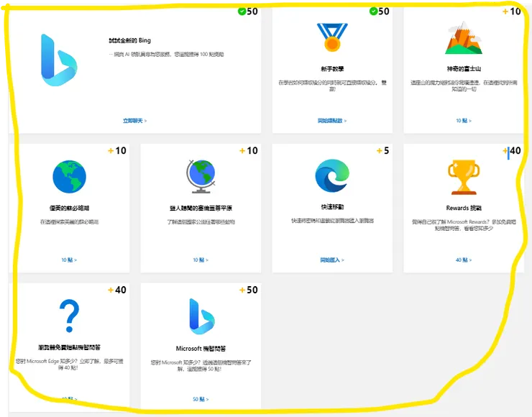The height and width of the screenshot is (417, 532).
Task: Click the description text under 優美的蘇必略湖
Action: (69, 222)
